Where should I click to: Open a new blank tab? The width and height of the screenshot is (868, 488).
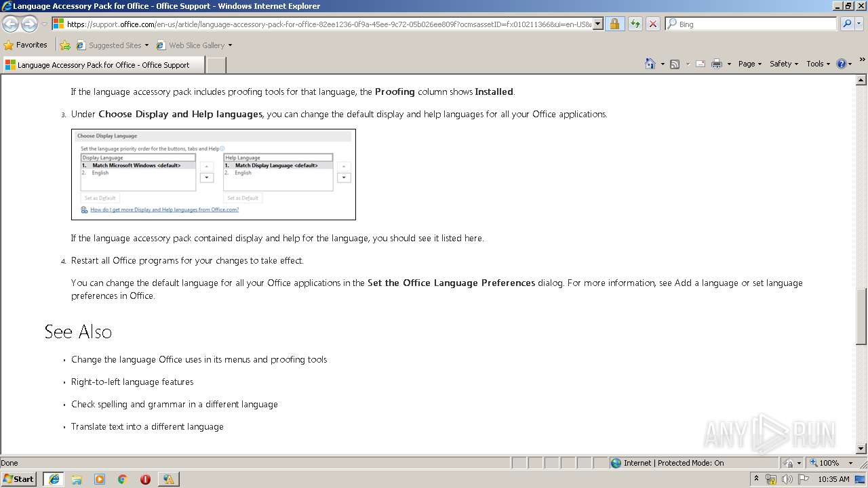(x=216, y=65)
